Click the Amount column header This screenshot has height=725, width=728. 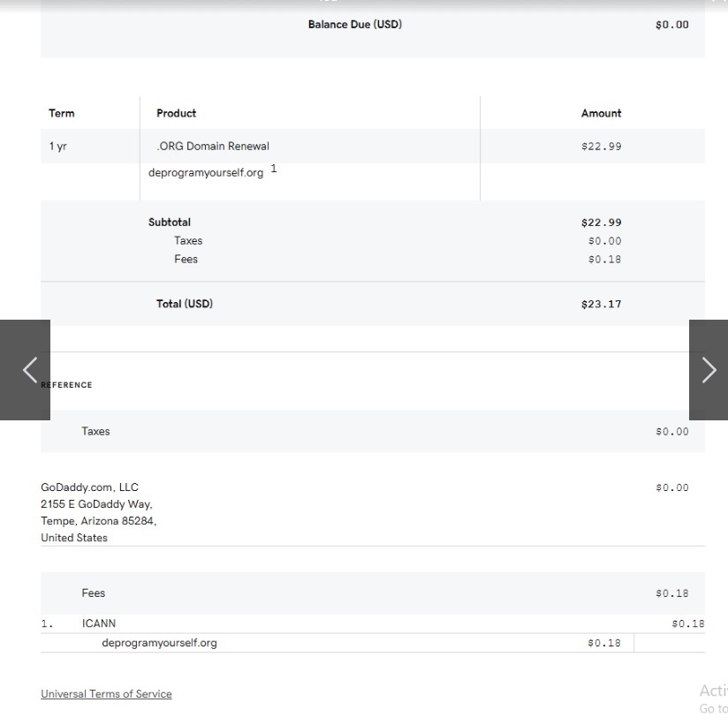601,113
